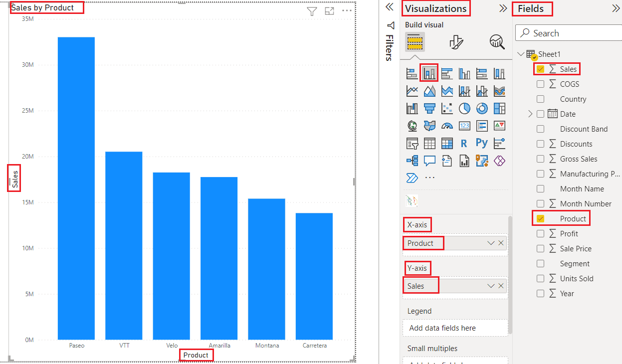Check the COGS field checkbox
The image size is (622, 364).
541,84
